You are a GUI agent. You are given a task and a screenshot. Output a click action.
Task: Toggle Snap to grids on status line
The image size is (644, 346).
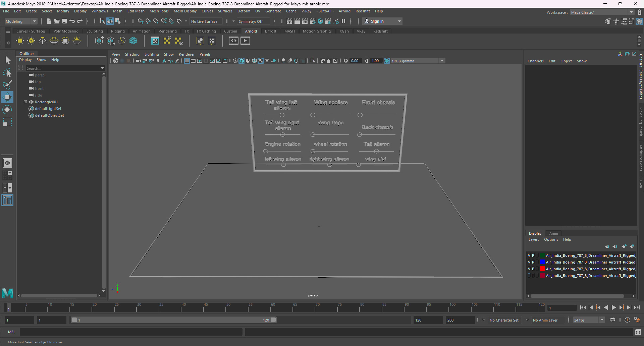pos(141,21)
